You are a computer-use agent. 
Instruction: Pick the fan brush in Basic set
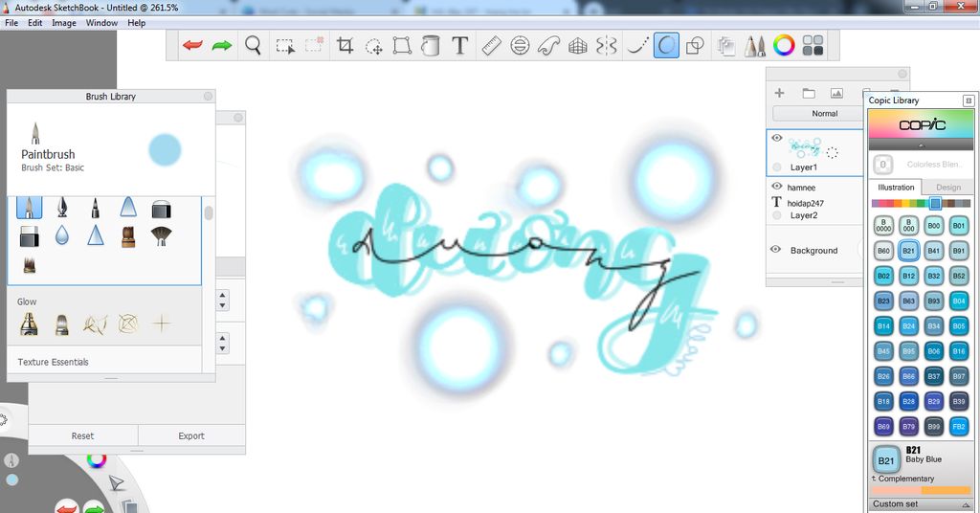(x=161, y=235)
